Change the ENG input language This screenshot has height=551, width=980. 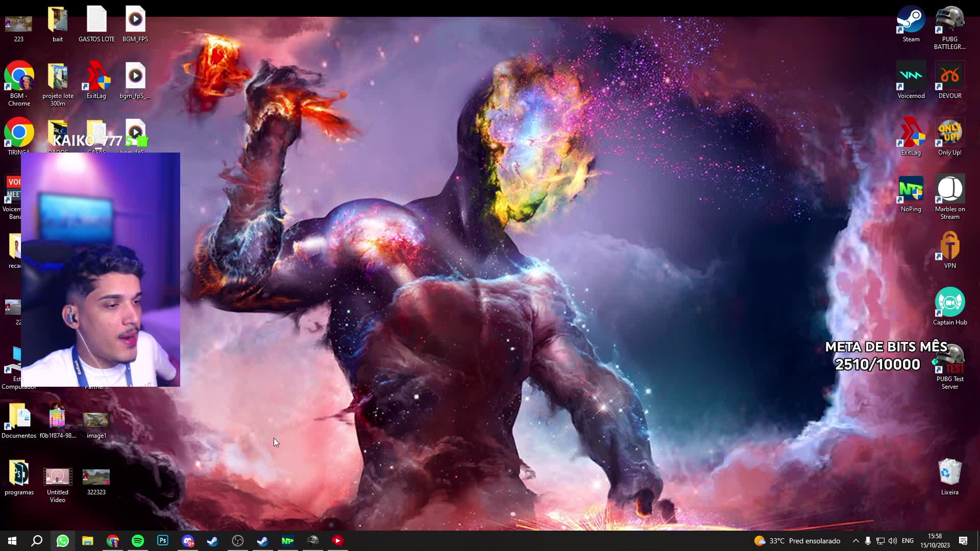pyautogui.click(x=908, y=541)
